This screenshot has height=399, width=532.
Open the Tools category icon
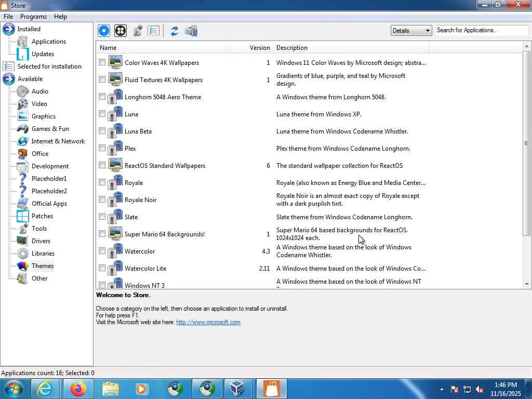coord(23,229)
